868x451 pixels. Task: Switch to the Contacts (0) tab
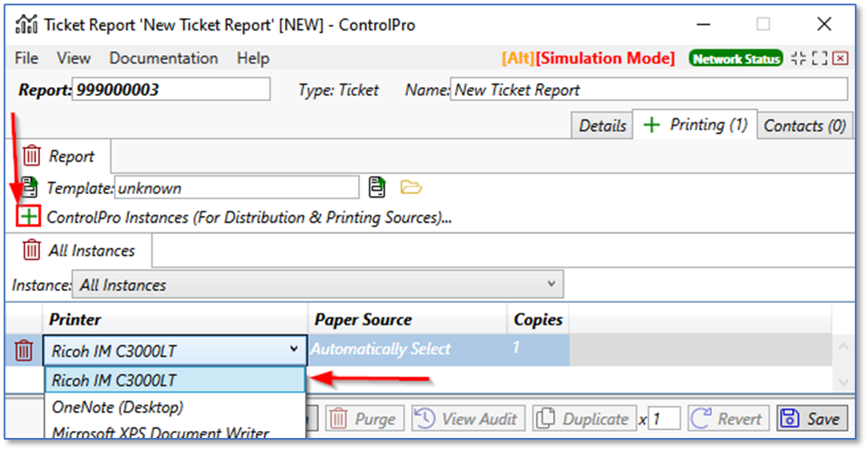804,125
